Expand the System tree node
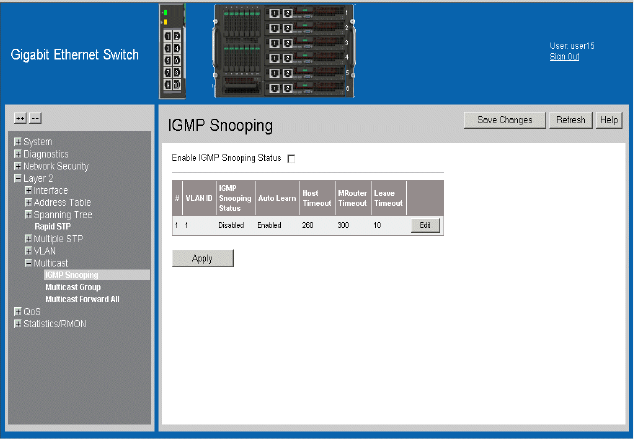Viewport: 634px width, 439px height. (17, 142)
